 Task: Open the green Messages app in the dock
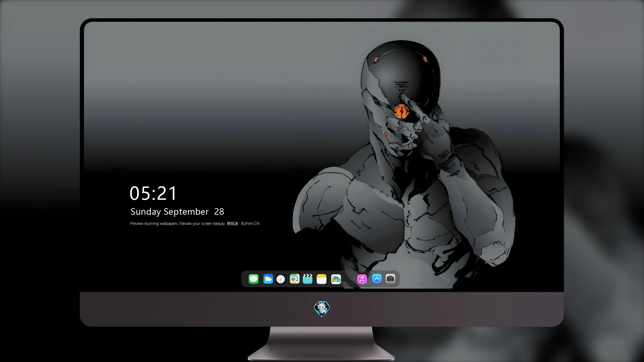point(254,279)
